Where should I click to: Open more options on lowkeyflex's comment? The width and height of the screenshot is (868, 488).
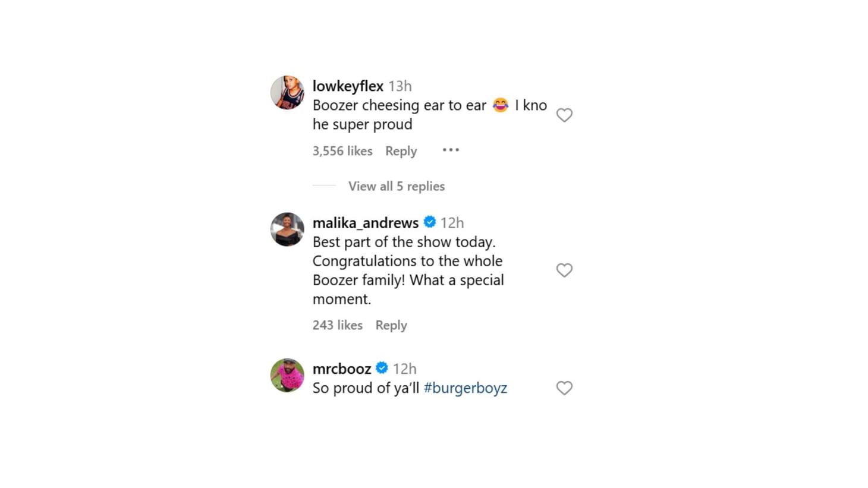point(451,150)
